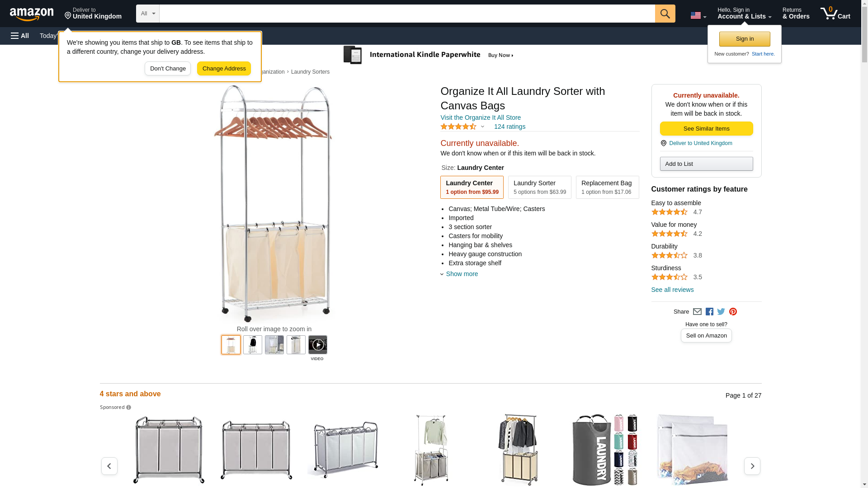The height and width of the screenshot is (488, 868).
Task: Open the search category All dropdown
Action: click(x=147, y=14)
